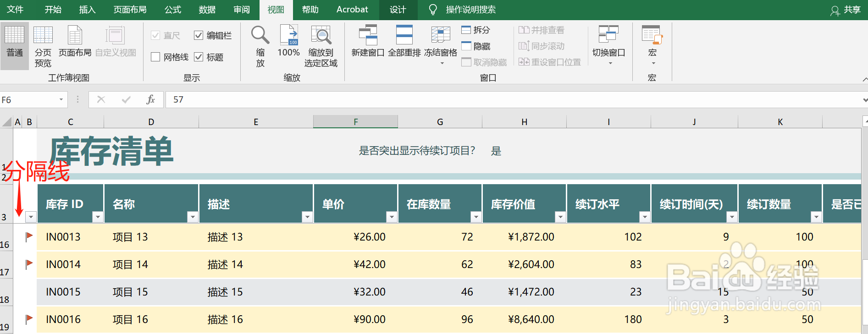Screen dimensions: 868x334
Task: Open the Macros menu
Action: pyautogui.click(x=652, y=45)
